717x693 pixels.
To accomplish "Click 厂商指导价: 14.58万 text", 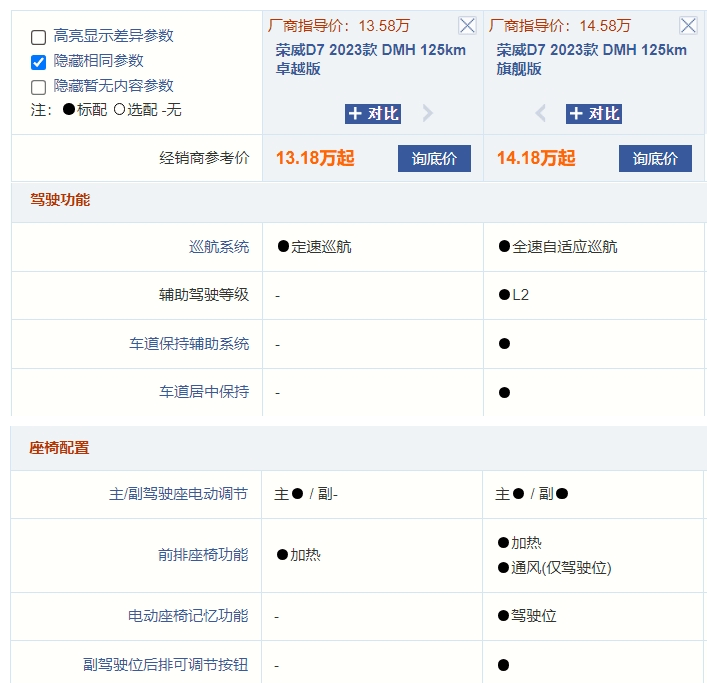I will click(x=560, y=26).
